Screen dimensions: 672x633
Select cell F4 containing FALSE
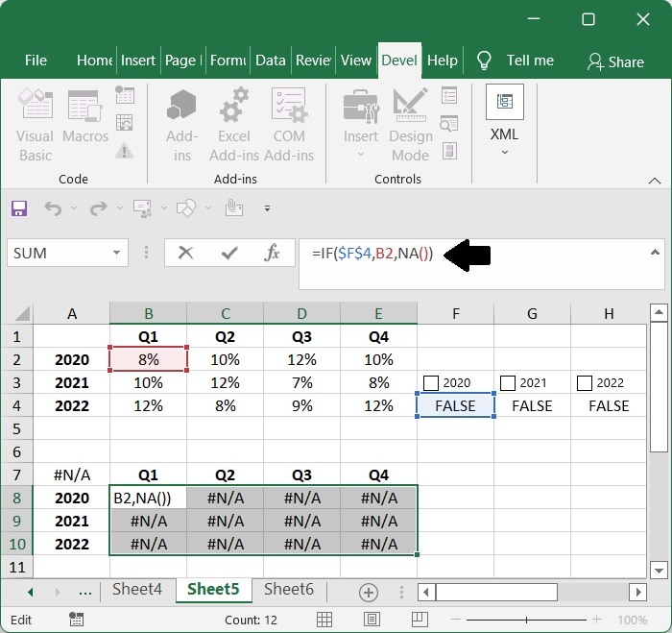455,406
